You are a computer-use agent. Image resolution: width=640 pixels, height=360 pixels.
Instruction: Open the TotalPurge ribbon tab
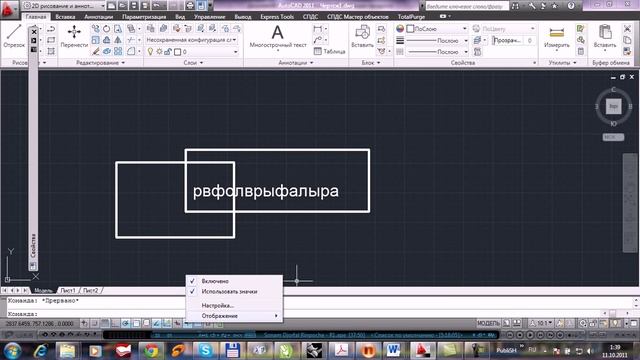[x=411, y=17]
